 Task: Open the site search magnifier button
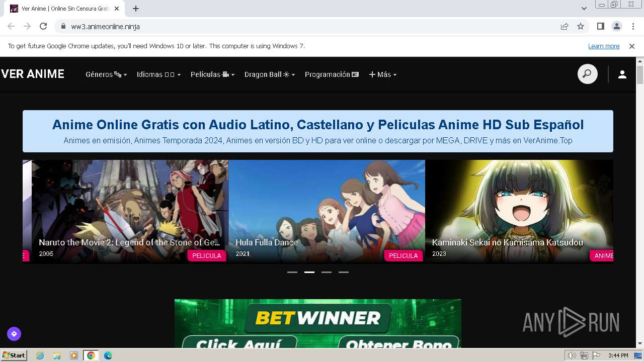[587, 74]
